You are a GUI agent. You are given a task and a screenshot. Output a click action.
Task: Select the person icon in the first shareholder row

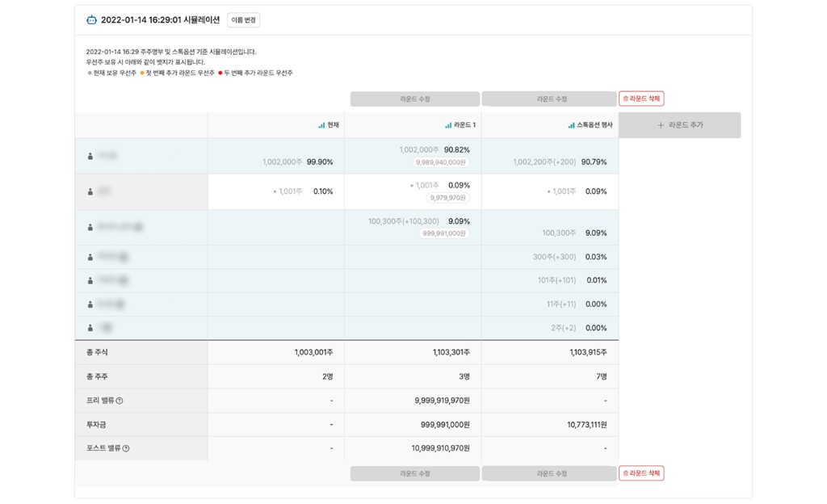point(89,157)
